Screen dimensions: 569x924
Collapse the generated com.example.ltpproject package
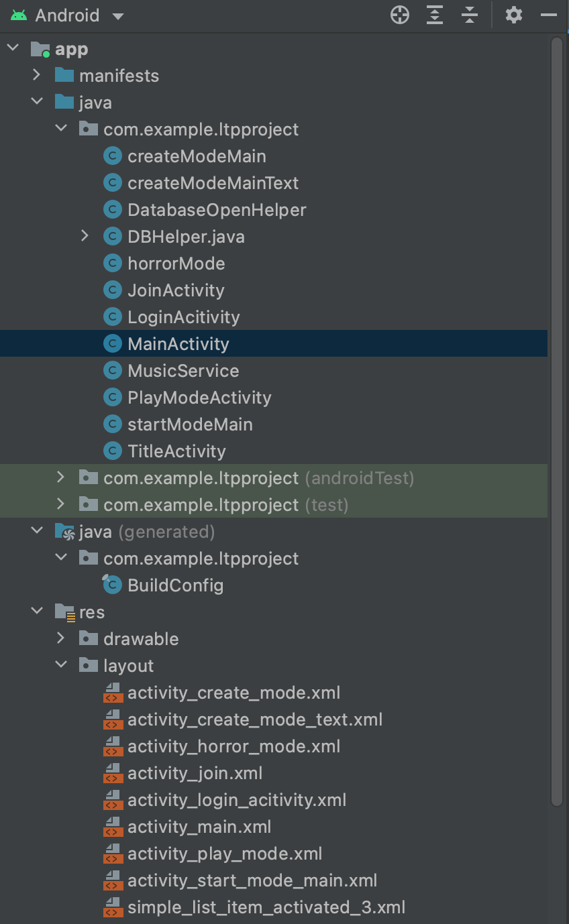pyautogui.click(x=61, y=558)
